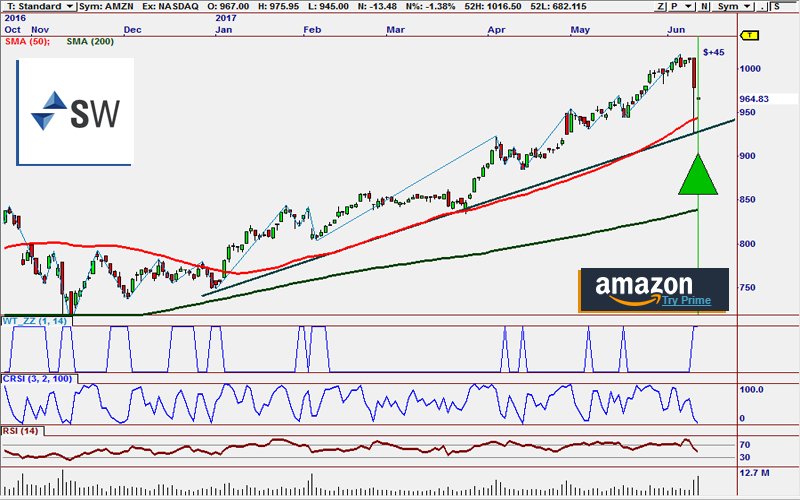Image resolution: width=800 pixels, height=500 pixels.
Task: Click the L: 945.00 low value
Action: [329, 6]
